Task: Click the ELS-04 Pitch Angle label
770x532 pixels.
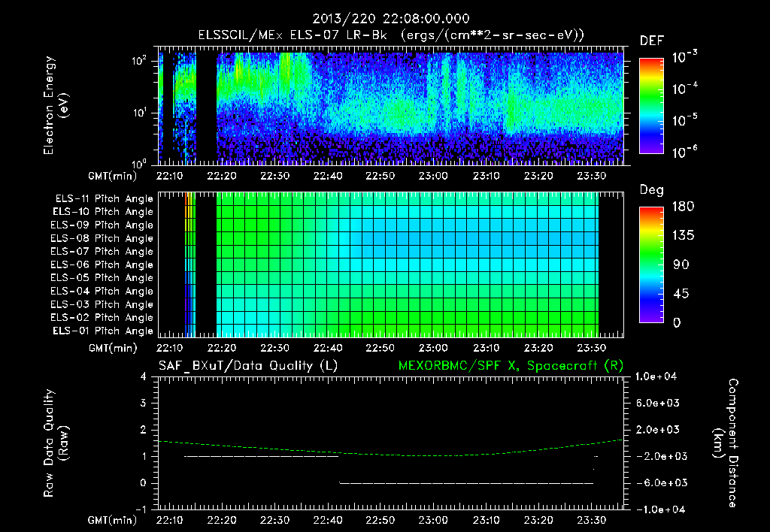Action: [102, 291]
